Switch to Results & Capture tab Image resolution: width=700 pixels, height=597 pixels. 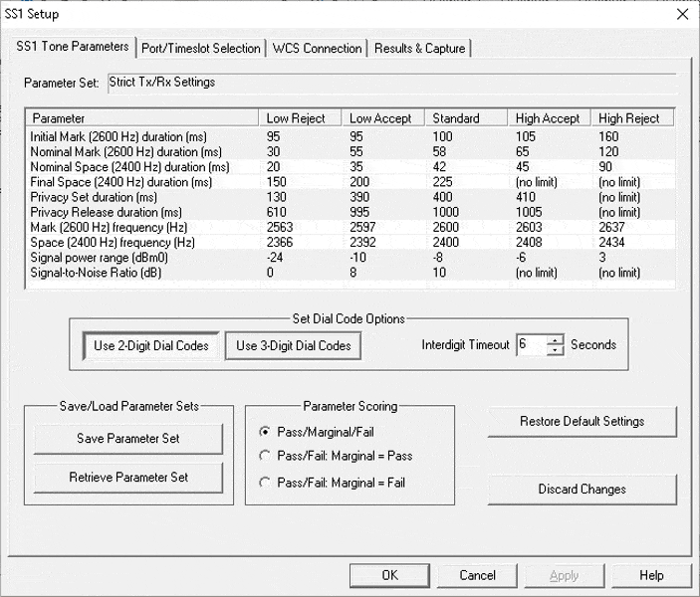419,48
